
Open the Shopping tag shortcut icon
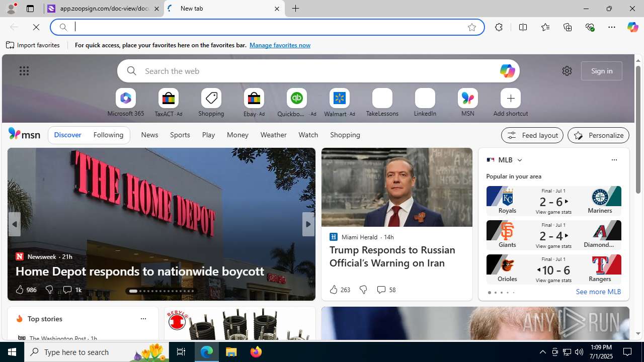pos(211,98)
